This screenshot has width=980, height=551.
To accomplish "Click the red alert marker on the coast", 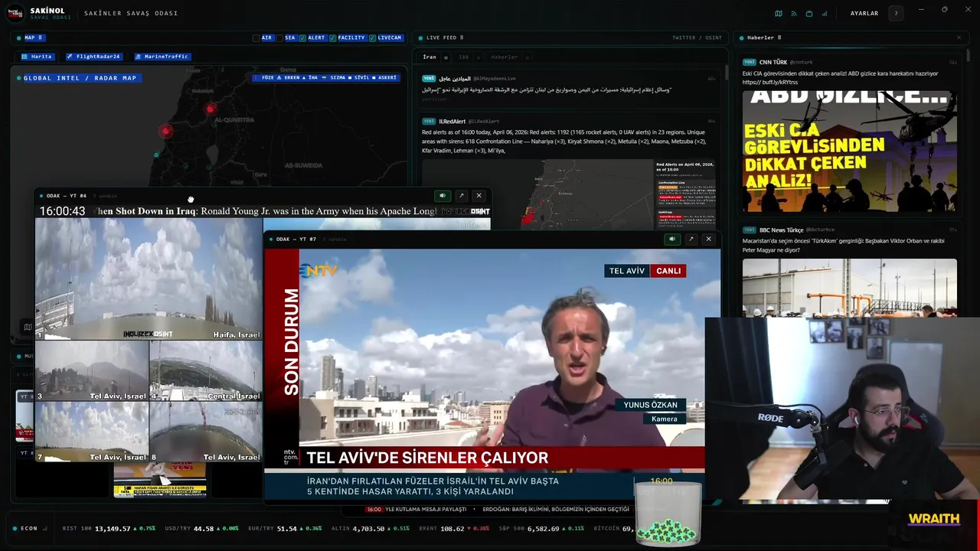I will pos(166,132).
